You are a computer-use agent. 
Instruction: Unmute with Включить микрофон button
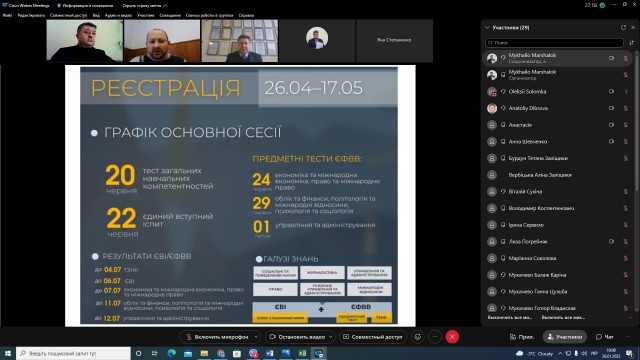(218, 337)
